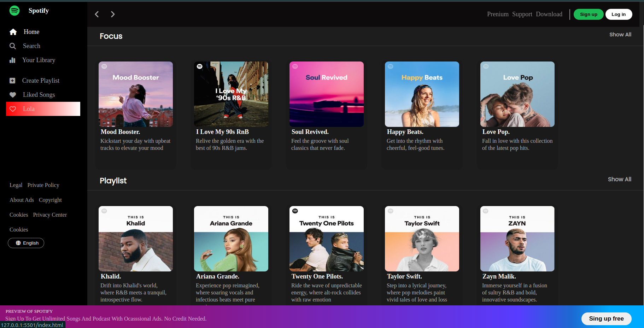Click the Create Playlist plus icon

[12, 81]
